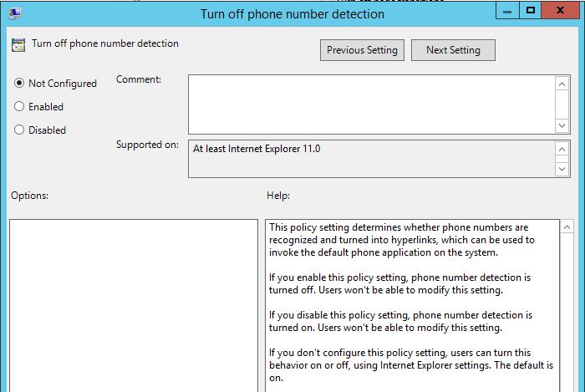Close the Turn off phone number detection dialog
585x392 pixels.
click(562, 10)
